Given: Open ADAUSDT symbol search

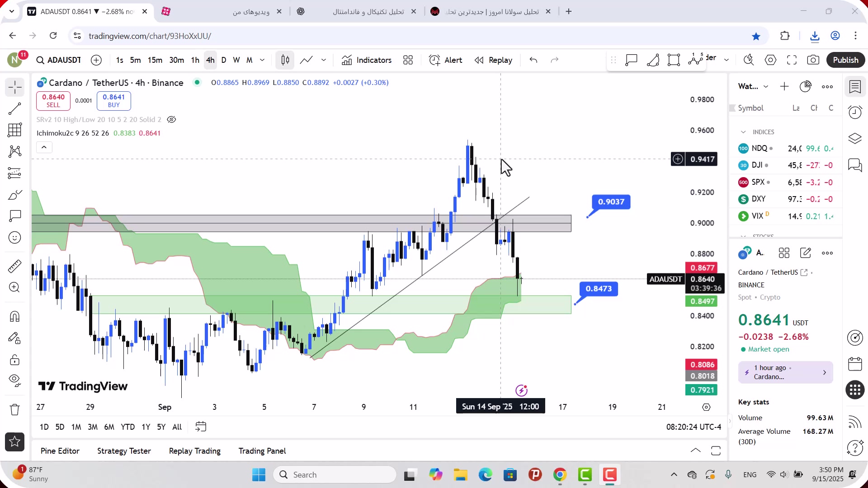Looking at the screenshot, I should (59, 60).
